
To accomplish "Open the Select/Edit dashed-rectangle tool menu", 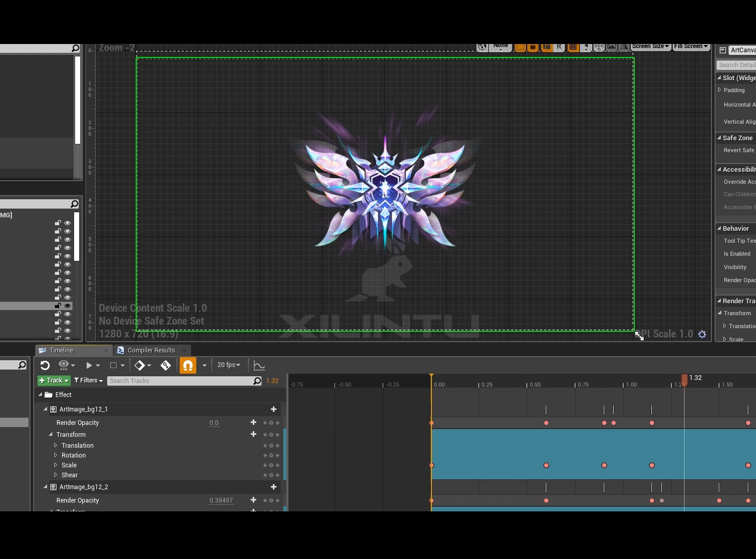I will (117, 365).
